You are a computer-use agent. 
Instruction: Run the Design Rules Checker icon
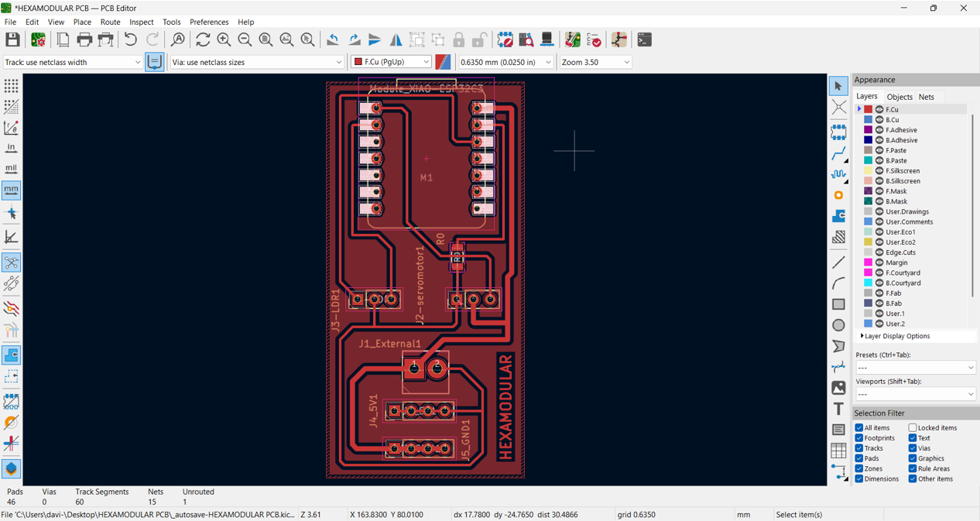tap(594, 39)
